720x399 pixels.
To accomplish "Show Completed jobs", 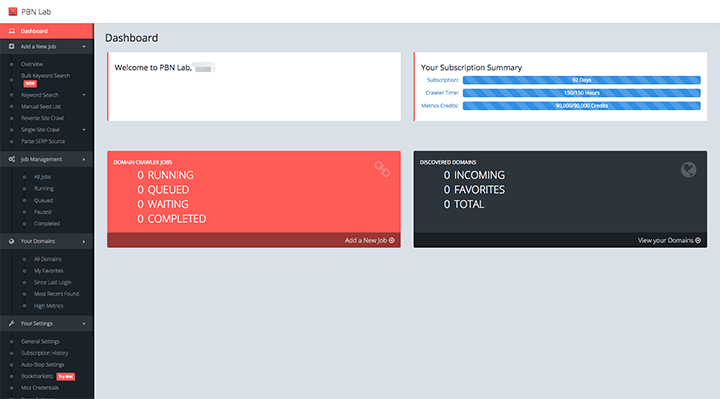I will pos(47,224).
